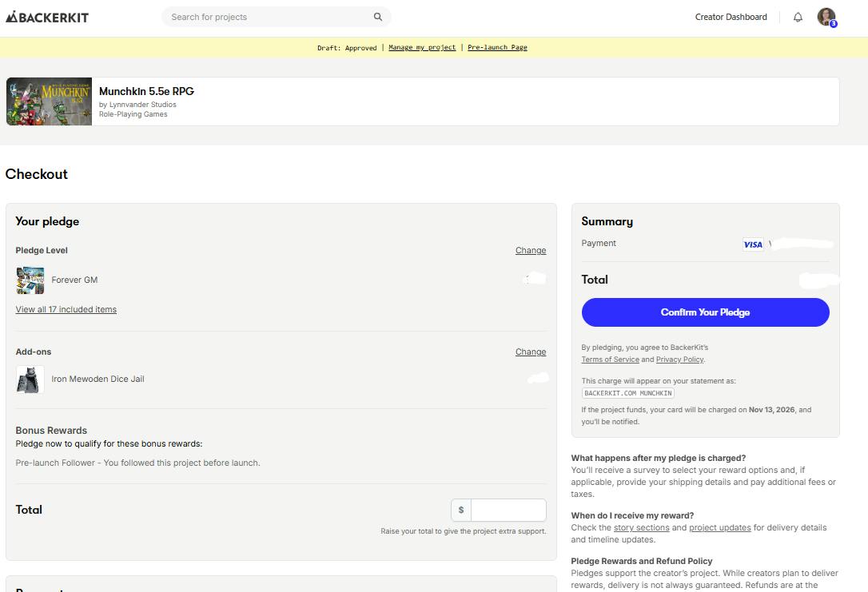
Task: Open the notifications bell
Action: click(798, 17)
